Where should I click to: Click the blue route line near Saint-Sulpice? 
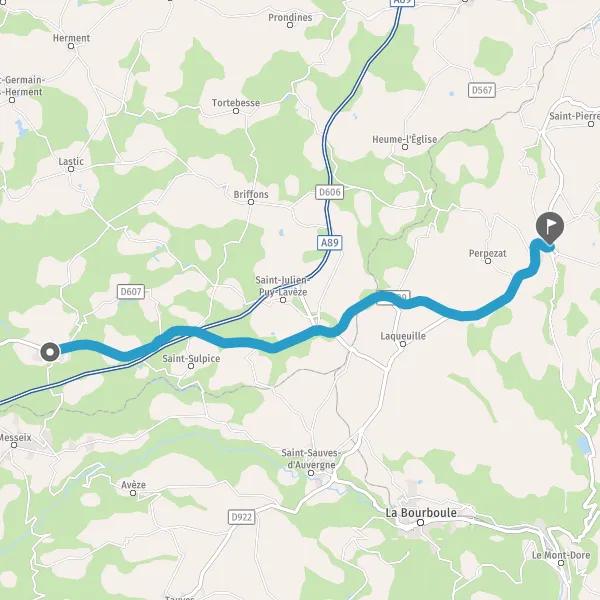click(x=207, y=336)
